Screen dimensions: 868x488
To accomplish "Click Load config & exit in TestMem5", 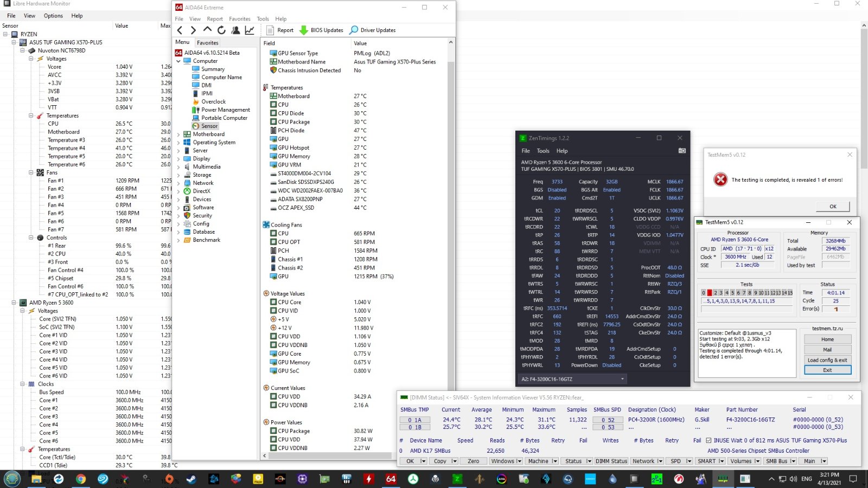I will [827, 360].
